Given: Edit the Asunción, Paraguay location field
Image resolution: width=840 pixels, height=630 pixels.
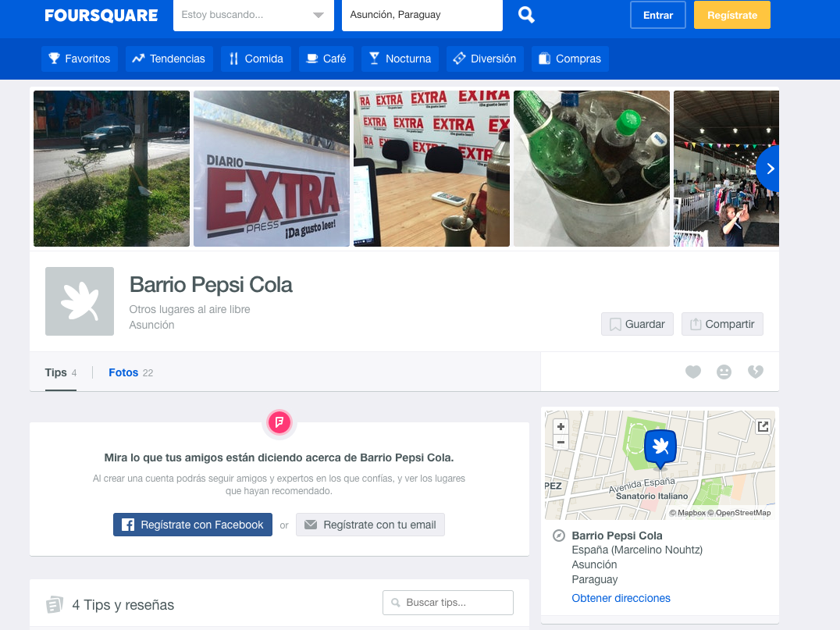Looking at the screenshot, I should click(422, 15).
